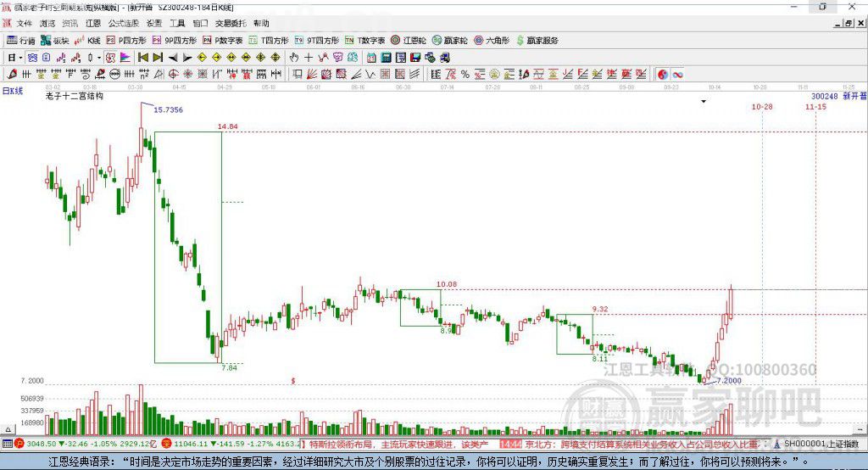Switch to the K线 chart view
Image resolution: width=868 pixels, height=470 pixels.
tap(87, 41)
